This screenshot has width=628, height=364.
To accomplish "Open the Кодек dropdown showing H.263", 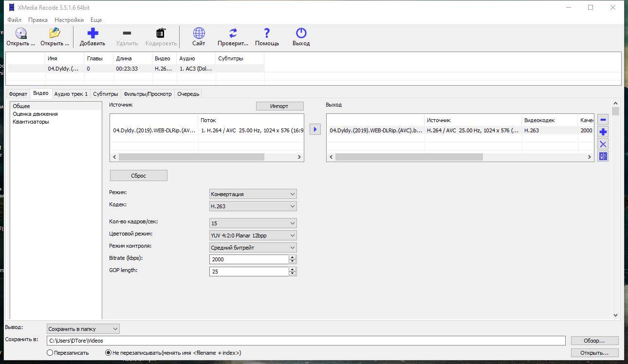I will tap(253, 206).
